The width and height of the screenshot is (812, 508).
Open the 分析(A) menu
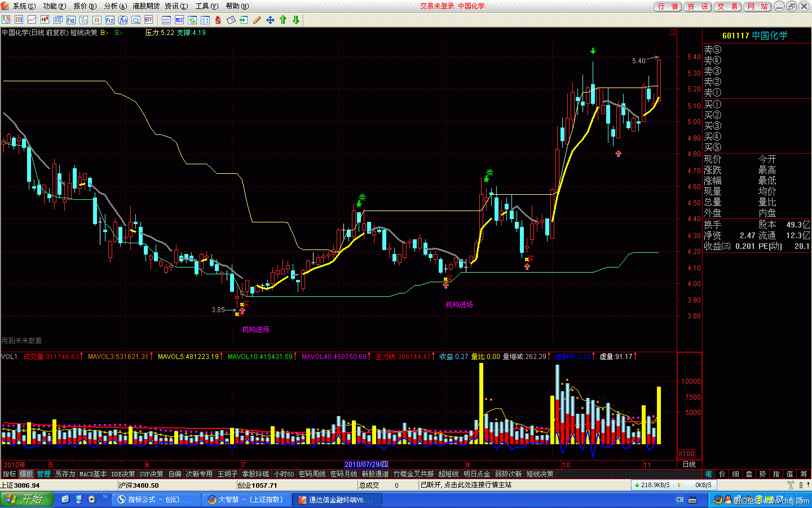(115, 6)
